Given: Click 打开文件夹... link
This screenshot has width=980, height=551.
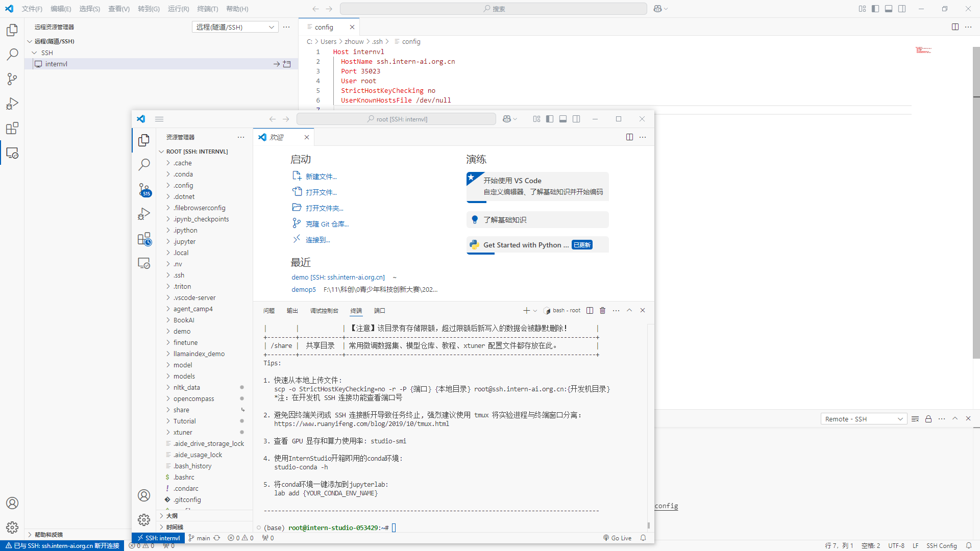Looking at the screenshot, I should [324, 208].
